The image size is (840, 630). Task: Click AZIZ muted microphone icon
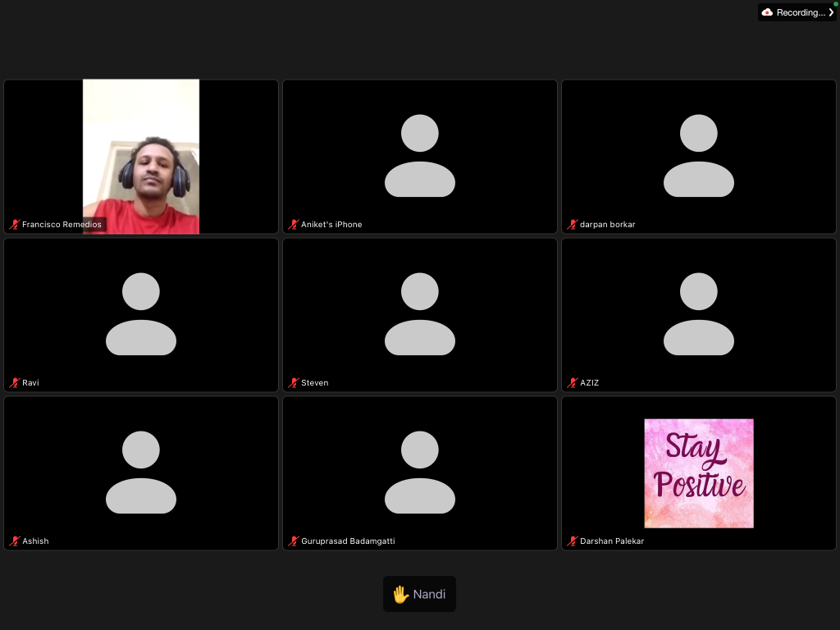(573, 383)
